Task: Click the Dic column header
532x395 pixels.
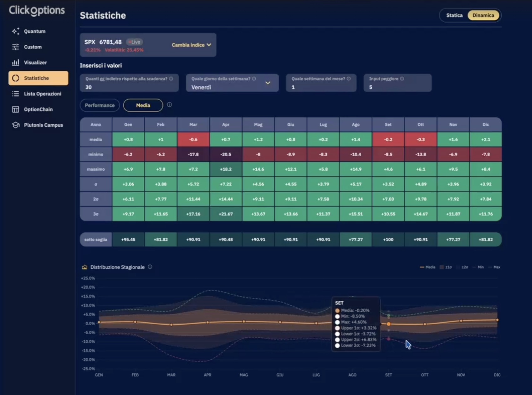Action: point(486,124)
